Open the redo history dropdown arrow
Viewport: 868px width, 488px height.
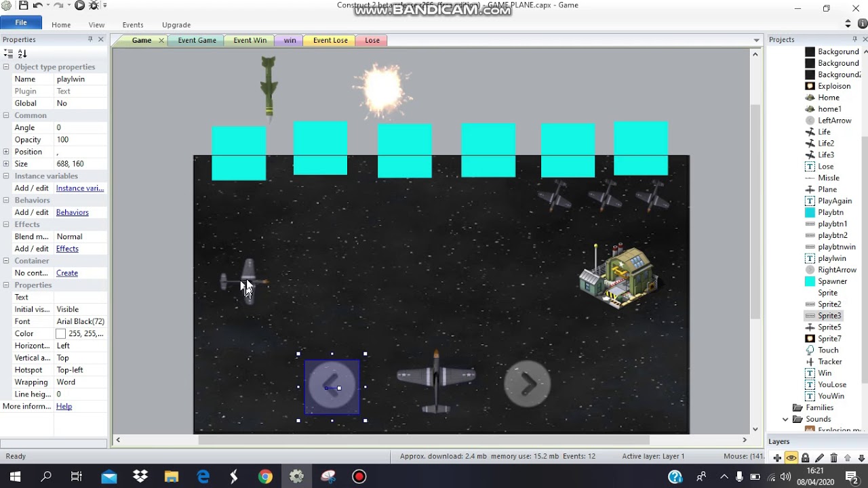[68, 5]
